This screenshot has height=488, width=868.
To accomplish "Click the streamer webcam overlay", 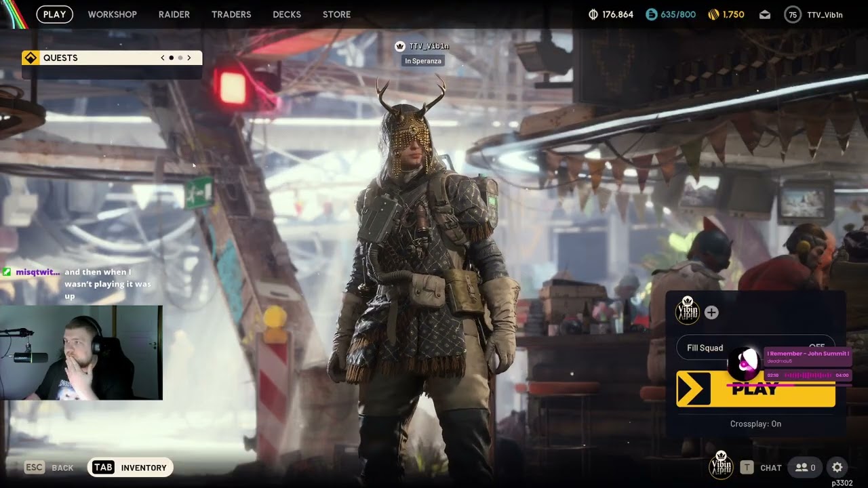I will click(81, 352).
